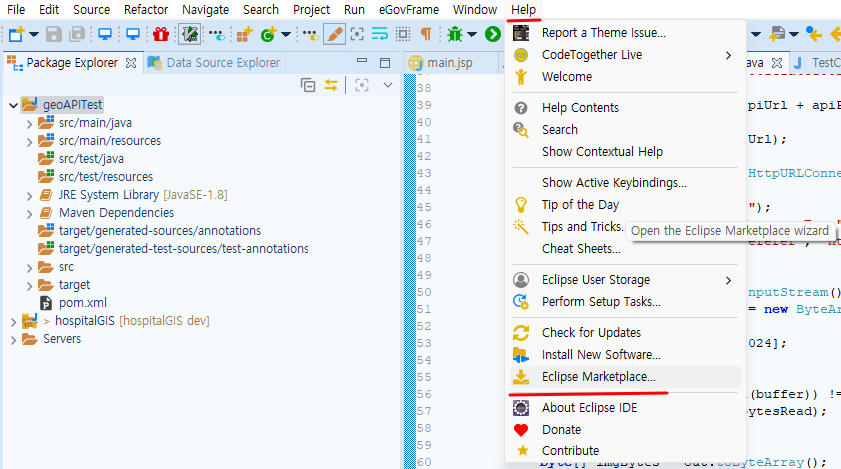This screenshot has height=469, width=841.
Task: Open the File menu
Action: coord(16,10)
